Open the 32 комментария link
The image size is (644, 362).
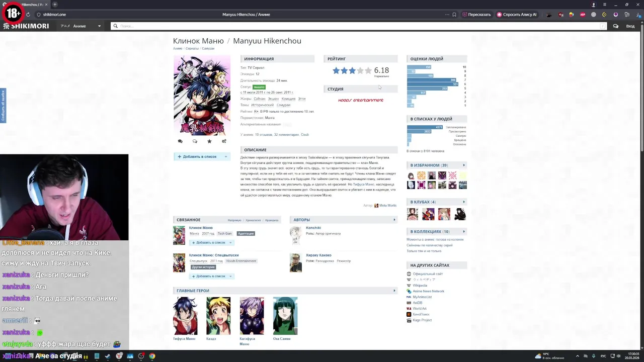286,135
